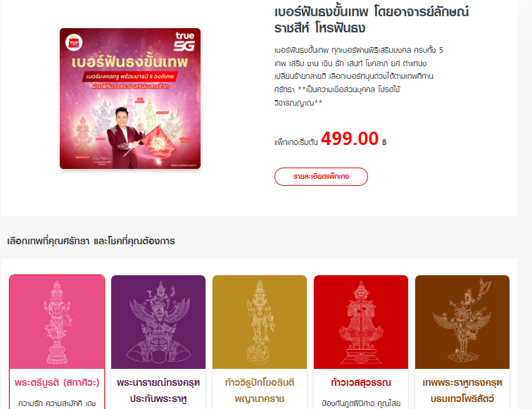This screenshot has width=532, height=409.
Task: Click the 499.00 starting package price
Action: [x=350, y=139]
